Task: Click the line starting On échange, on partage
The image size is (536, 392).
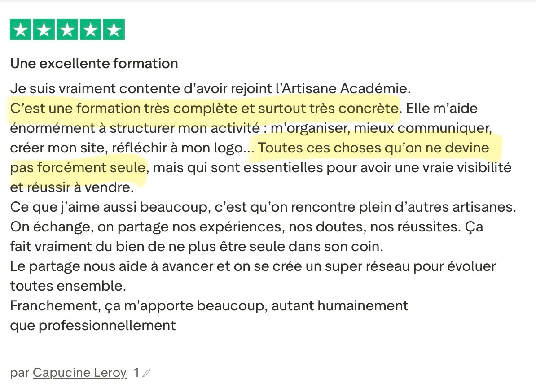Action: 246,226
